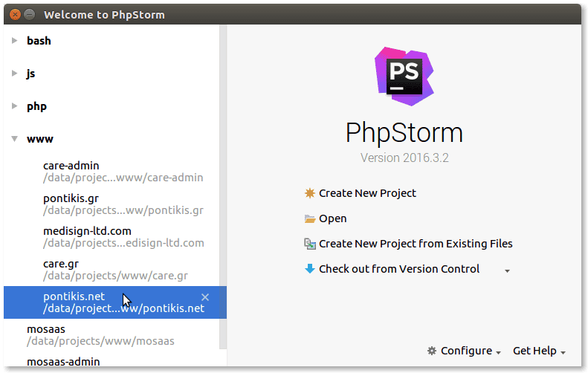
Task: Select the mosaas project entry
Action: pos(112,335)
